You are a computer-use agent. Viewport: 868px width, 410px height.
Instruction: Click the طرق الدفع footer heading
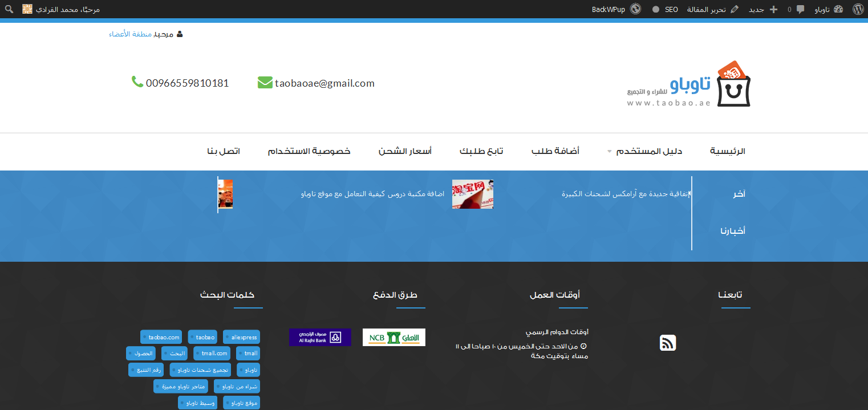click(x=395, y=295)
